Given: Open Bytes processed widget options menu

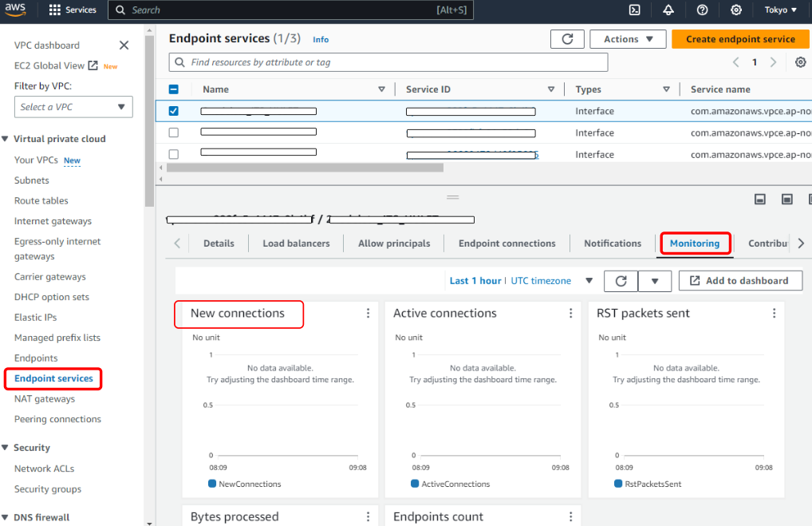Looking at the screenshot, I should (369, 516).
